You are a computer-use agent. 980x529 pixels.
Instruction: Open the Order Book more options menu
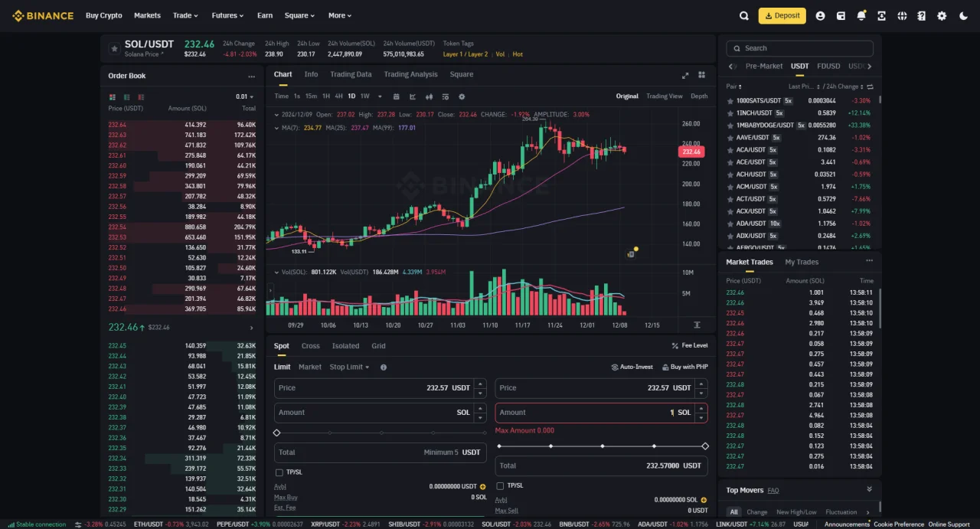(251, 77)
